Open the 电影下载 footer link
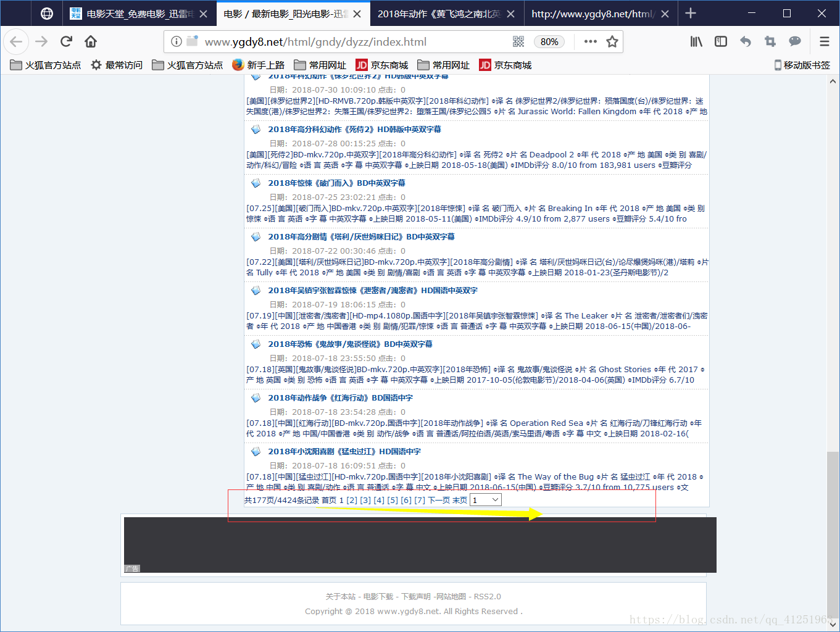This screenshot has width=840, height=632. pos(378,596)
